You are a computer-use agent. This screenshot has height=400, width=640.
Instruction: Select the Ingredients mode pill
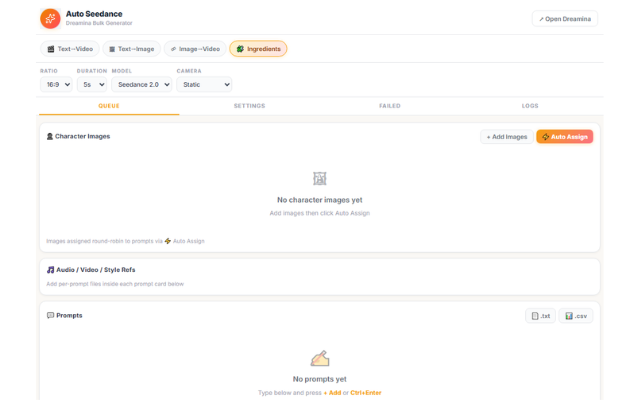[x=258, y=49]
